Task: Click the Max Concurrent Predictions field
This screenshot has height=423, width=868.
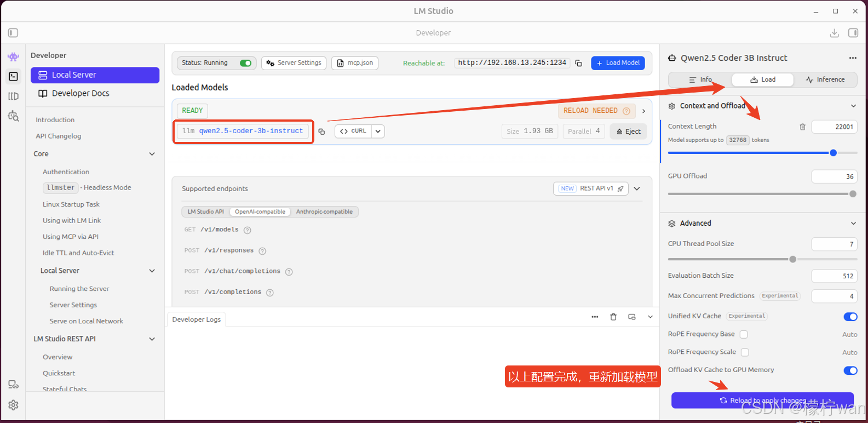Action: point(834,296)
